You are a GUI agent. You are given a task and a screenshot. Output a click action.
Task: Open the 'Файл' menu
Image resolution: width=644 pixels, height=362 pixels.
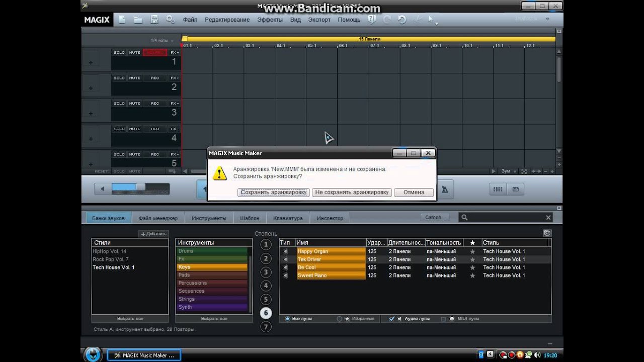pos(190,20)
